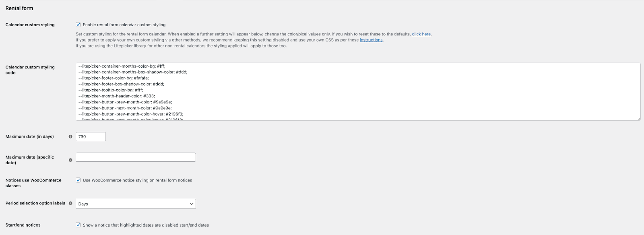Place cursor in '--litepicker-footer-color-bg: #fafafa;' line

(x=114, y=78)
